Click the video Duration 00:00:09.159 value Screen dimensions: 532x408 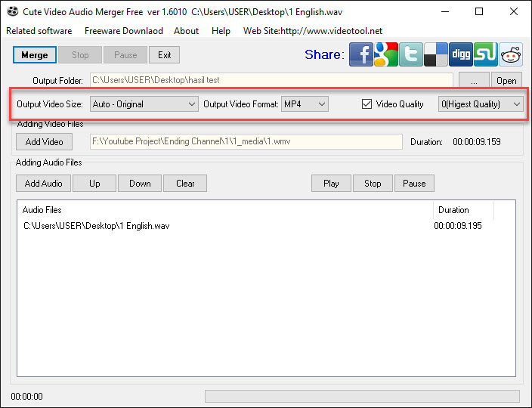click(477, 142)
